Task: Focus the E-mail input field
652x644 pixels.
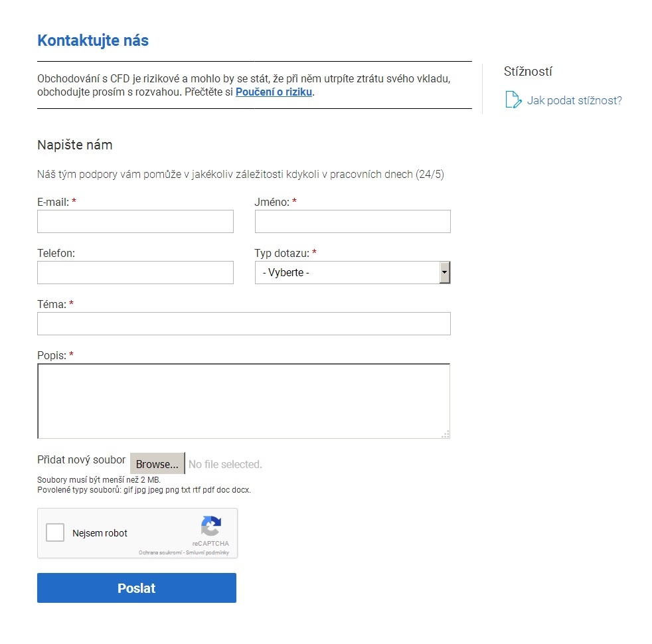Action: 135,222
